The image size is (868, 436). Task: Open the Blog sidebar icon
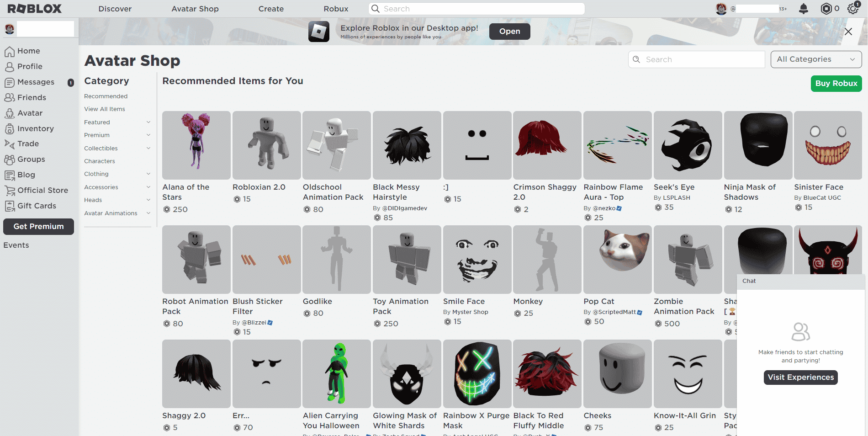[x=10, y=175]
